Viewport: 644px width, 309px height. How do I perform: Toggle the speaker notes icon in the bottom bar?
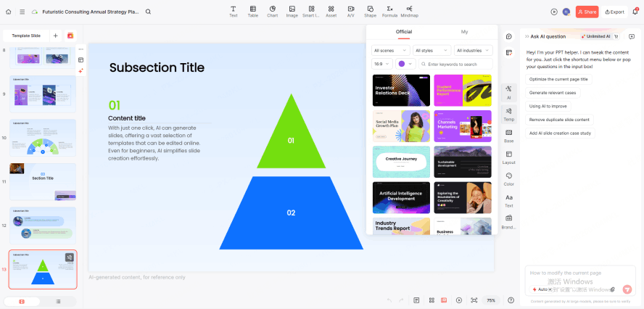pyautogui.click(x=416, y=300)
